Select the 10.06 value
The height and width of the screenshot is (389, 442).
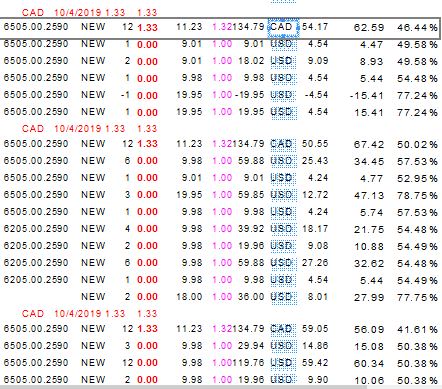coord(369,380)
